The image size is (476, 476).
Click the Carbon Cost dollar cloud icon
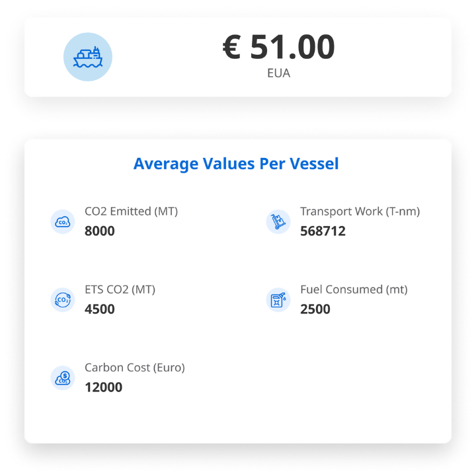(x=63, y=377)
